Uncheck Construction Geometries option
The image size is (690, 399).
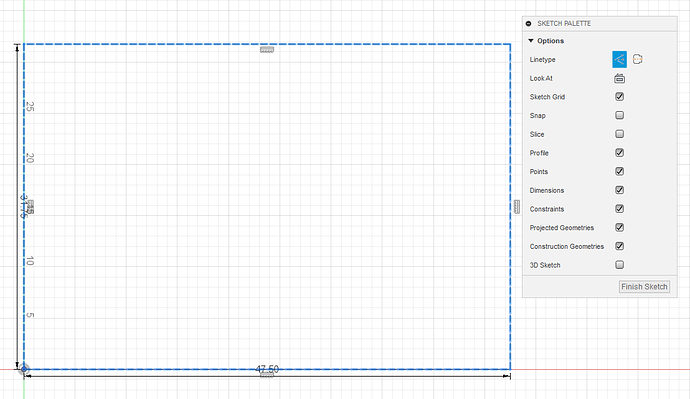[619, 246]
